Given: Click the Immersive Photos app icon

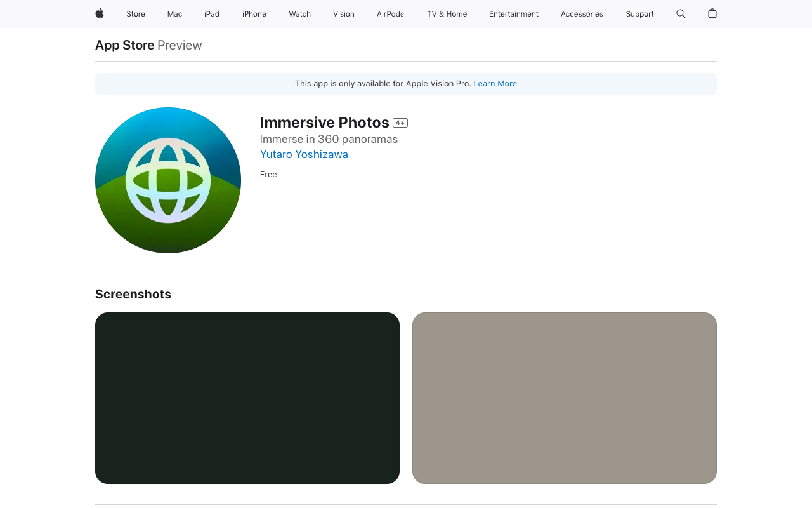Looking at the screenshot, I should pyautogui.click(x=168, y=180).
